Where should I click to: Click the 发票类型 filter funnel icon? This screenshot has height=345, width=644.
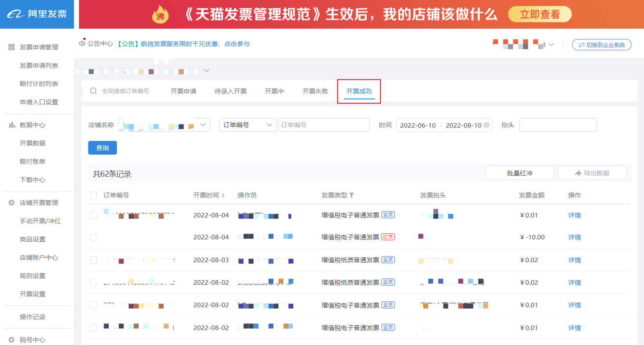352,195
